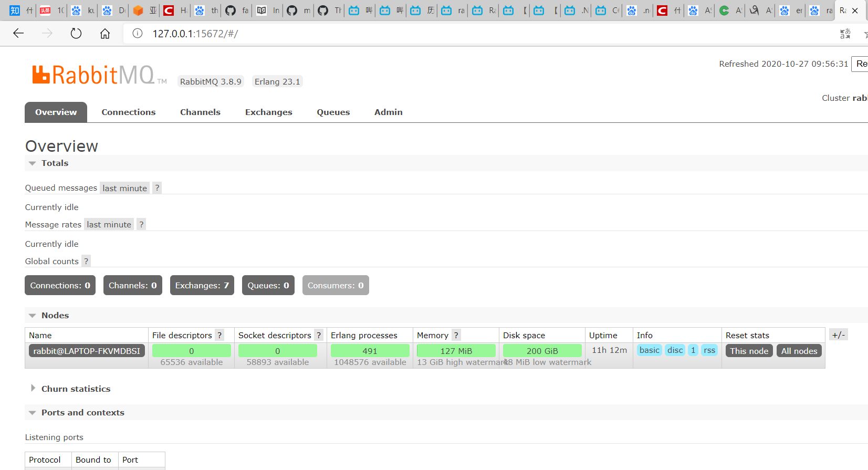Open the Connections tab
This screenshot has height=470, width=868.
129,112
